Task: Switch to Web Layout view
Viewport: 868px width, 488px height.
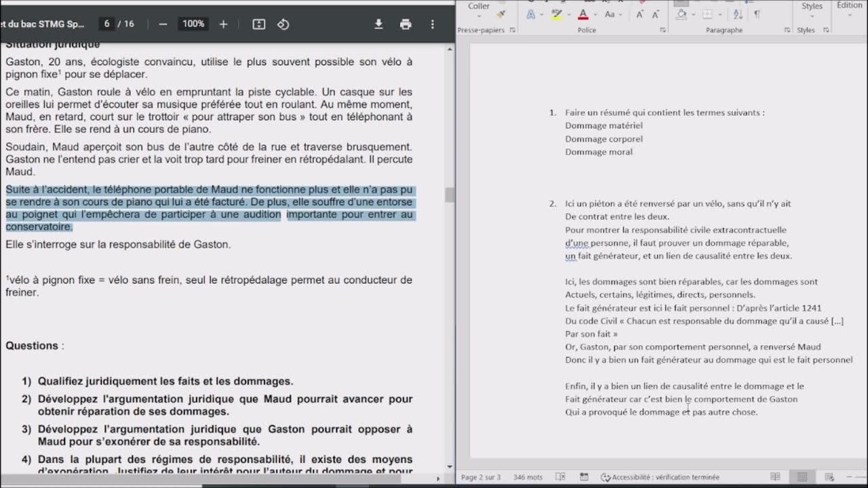Action: point(828,477)
